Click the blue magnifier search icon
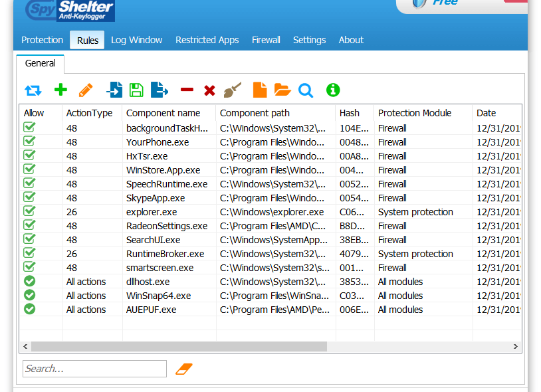541x392 pixels. pyautogui.click(x=306, y=90)
